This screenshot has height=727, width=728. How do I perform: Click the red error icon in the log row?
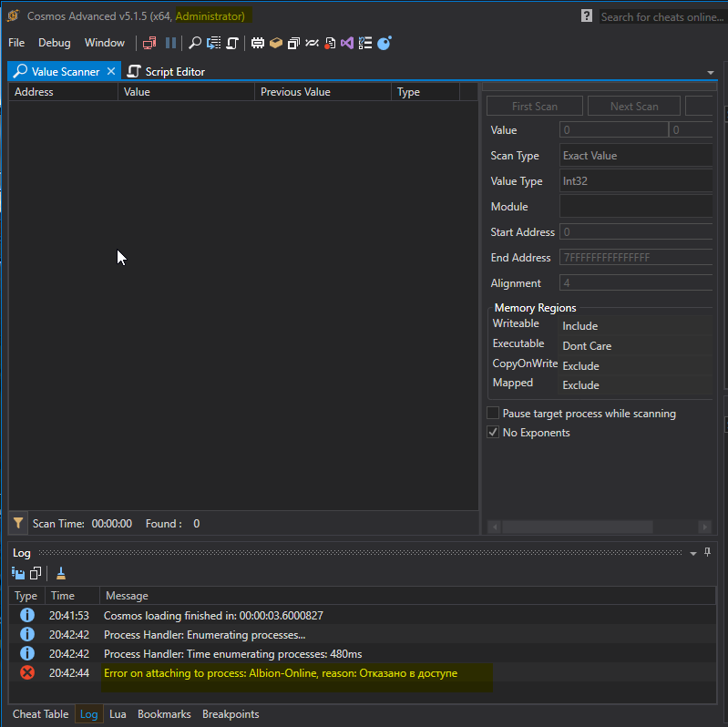(x=27, y=672)
